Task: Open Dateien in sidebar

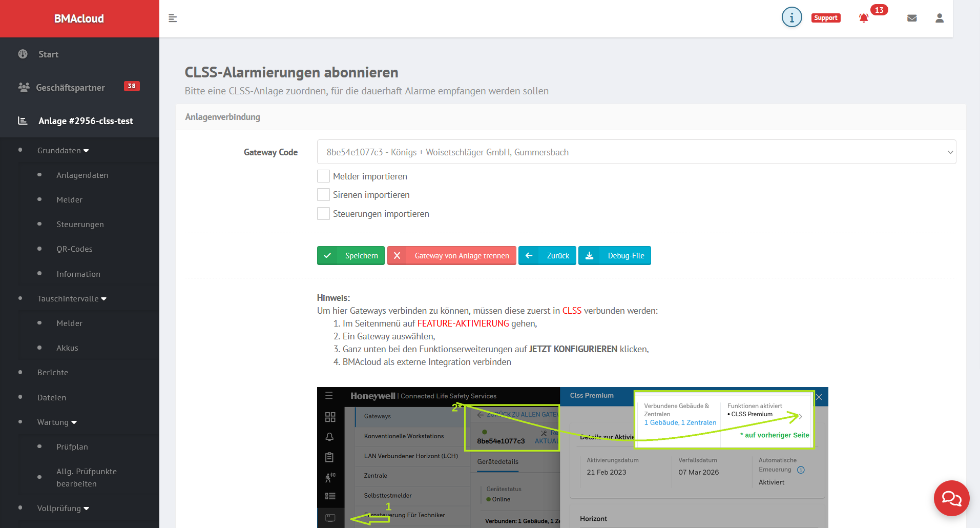Action: click(x=51, y=398)
